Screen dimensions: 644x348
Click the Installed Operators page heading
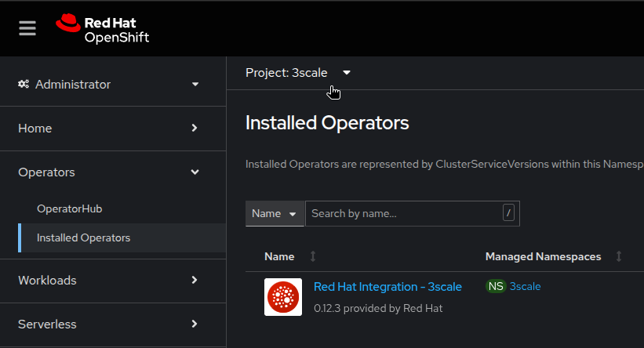pos(327,123)
